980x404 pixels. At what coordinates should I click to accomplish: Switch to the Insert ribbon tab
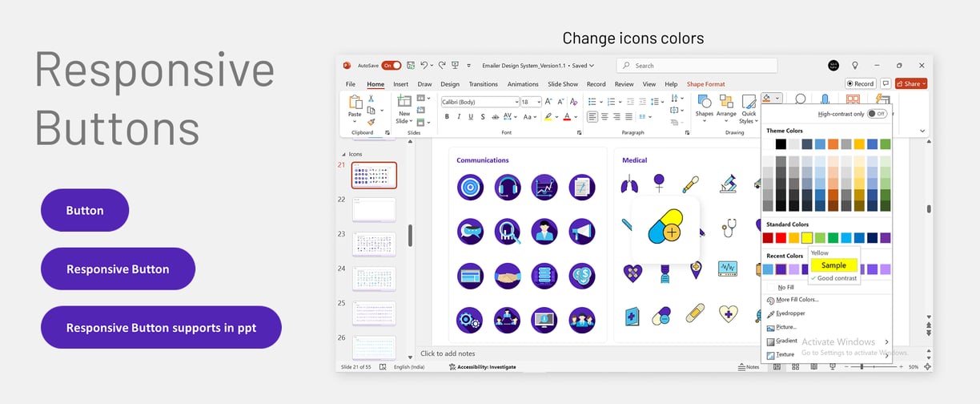400,84
